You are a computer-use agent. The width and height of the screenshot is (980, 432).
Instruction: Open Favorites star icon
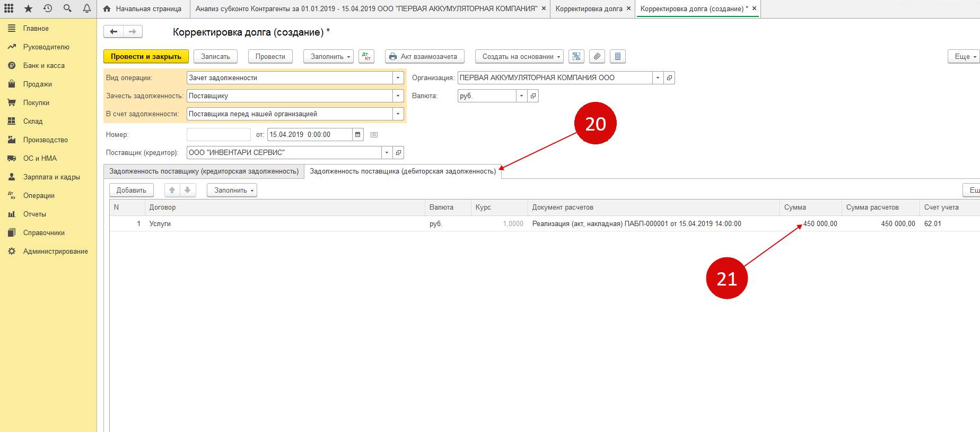28,8
